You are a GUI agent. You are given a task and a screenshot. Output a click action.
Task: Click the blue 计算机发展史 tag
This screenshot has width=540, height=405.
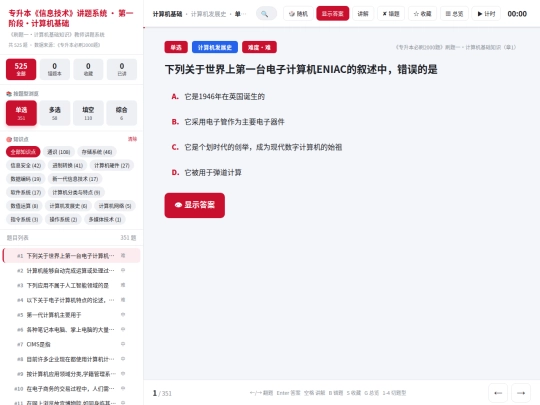click(x=215, y=48)
